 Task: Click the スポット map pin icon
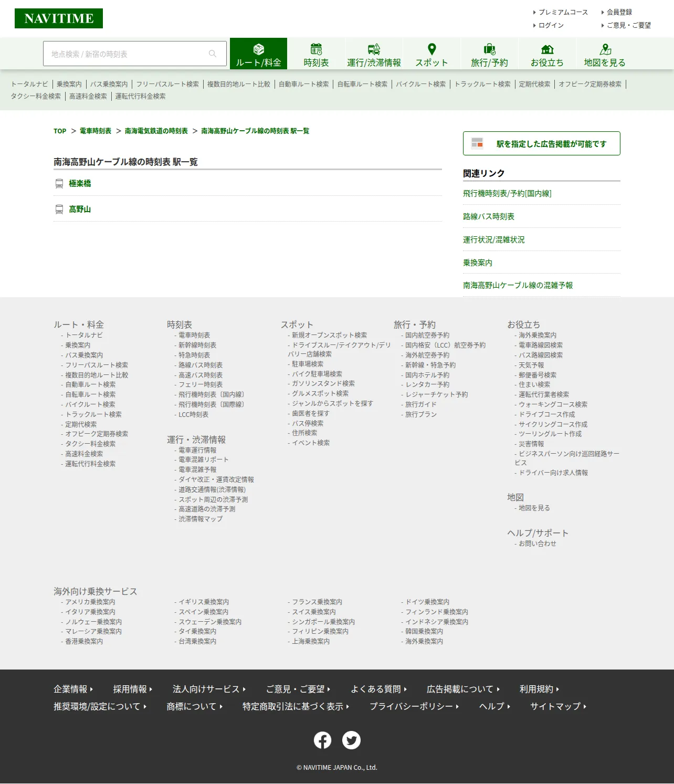(432, 49)
